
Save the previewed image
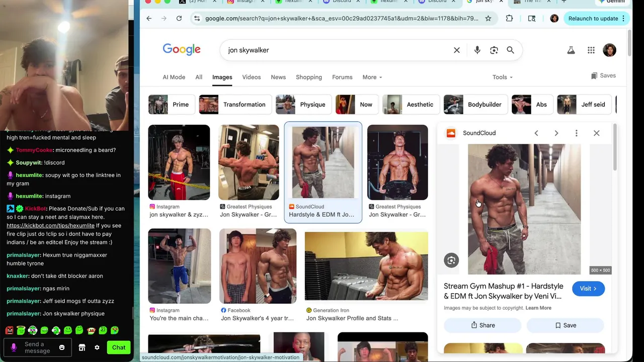point(565,325)
